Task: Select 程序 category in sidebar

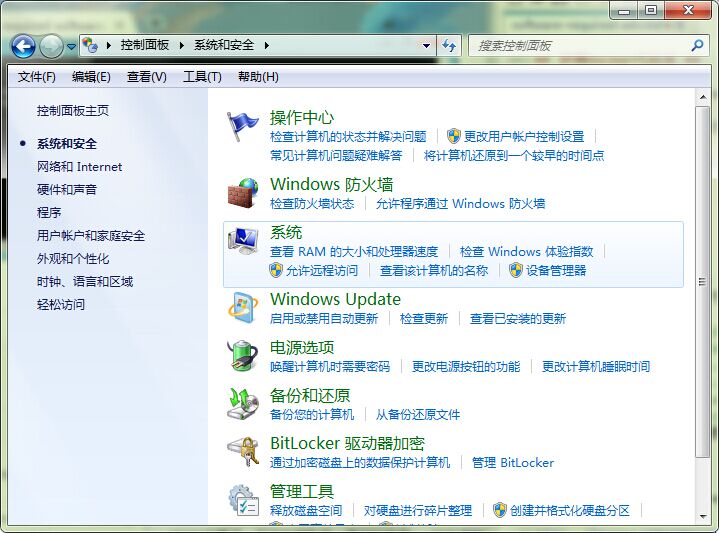Action: pyautogui.click(x=49, y=212)
